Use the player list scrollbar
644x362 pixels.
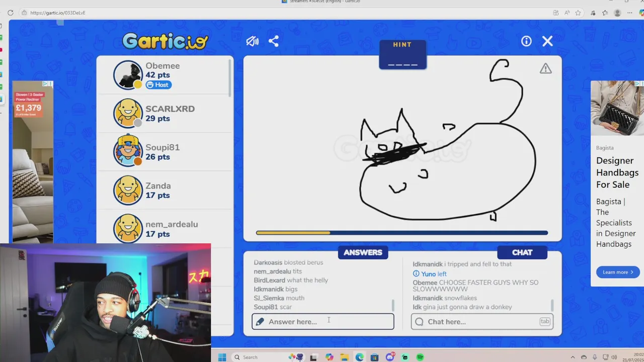230,78
